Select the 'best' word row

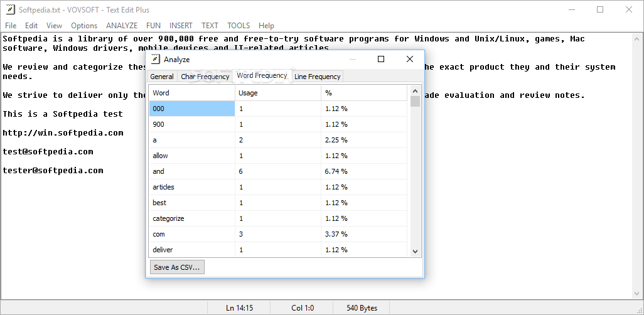tap(278, 203)
